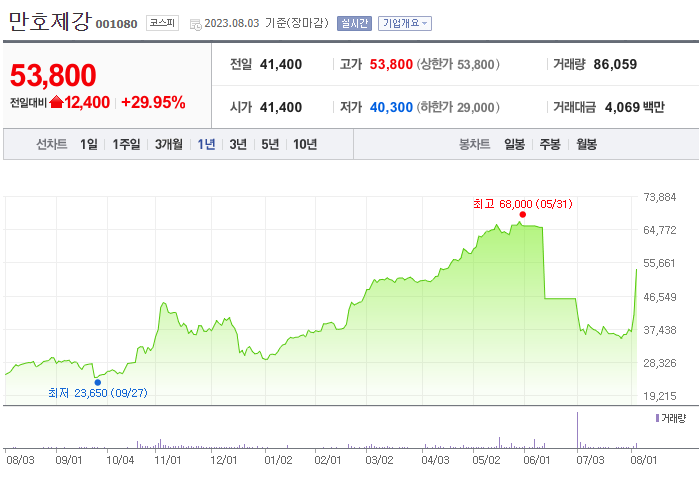Click the 하한가 29,000 text
Viewport: 699px width, 477px height.
tap(458, 107)
